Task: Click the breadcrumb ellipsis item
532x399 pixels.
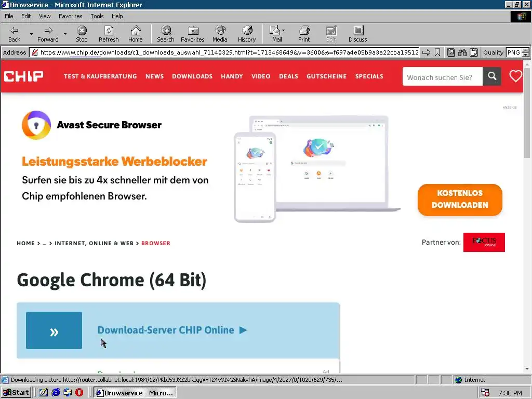Action: point(45,244)
